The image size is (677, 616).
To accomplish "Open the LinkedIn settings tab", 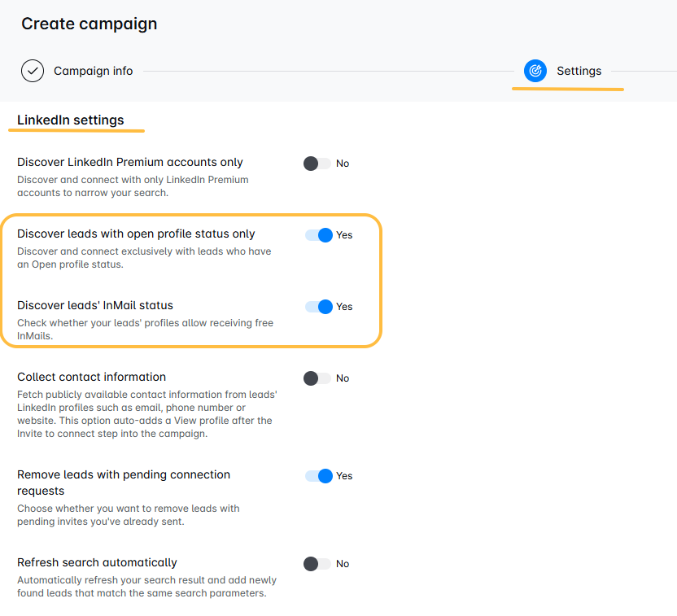I will [70, 120].
